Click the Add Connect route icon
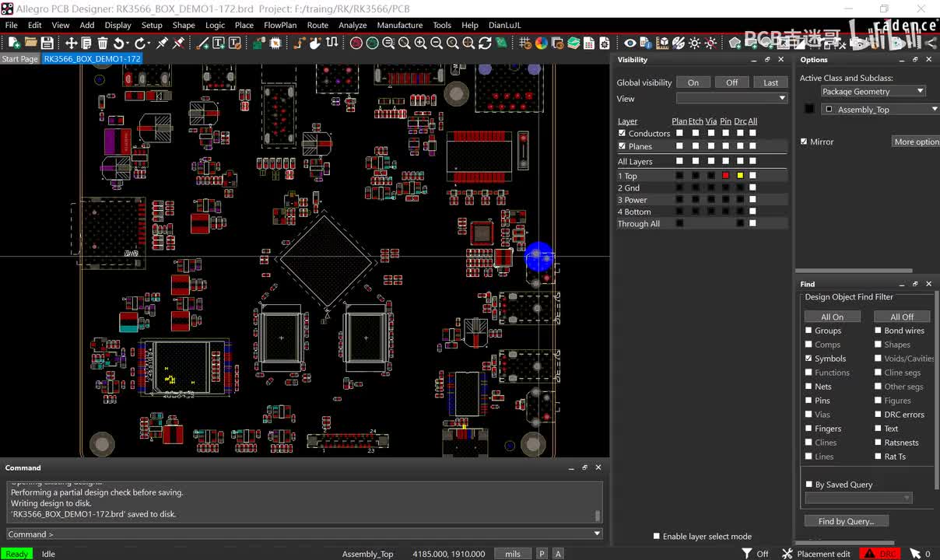 pos(299,43)
